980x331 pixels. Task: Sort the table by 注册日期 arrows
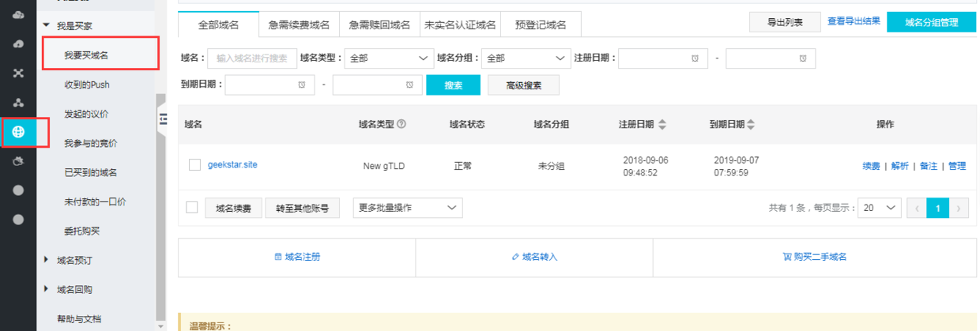coord(662,125)
